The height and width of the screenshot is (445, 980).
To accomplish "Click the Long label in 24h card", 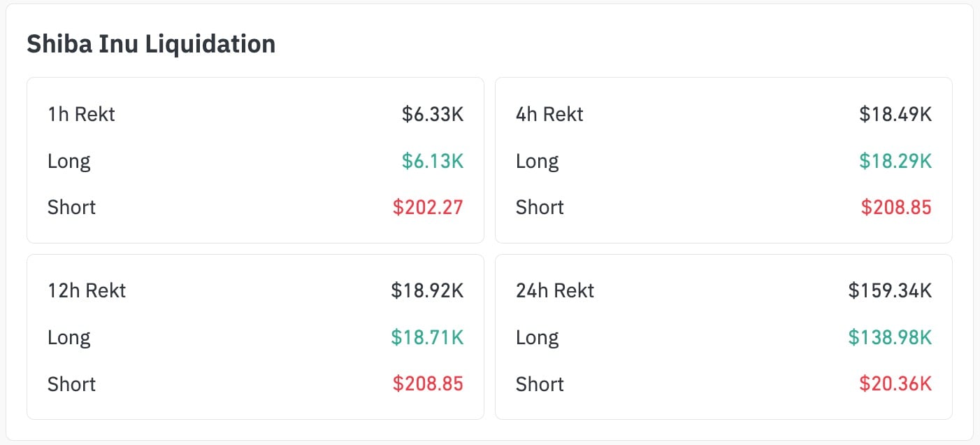I will tap(537, 337).
